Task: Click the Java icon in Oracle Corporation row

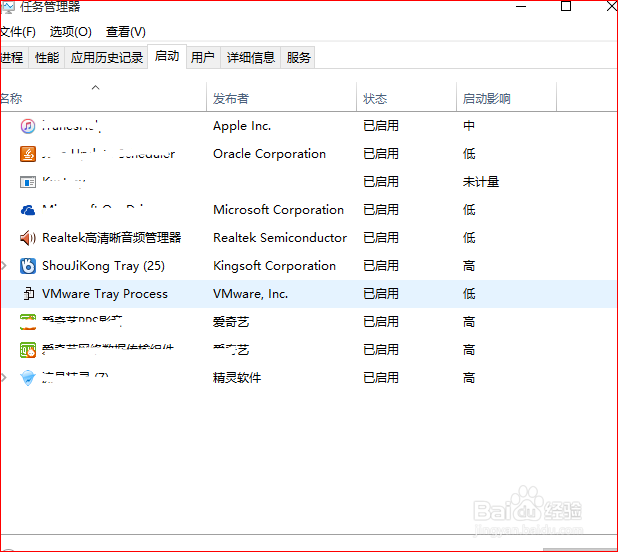Action: pos(28,154)
